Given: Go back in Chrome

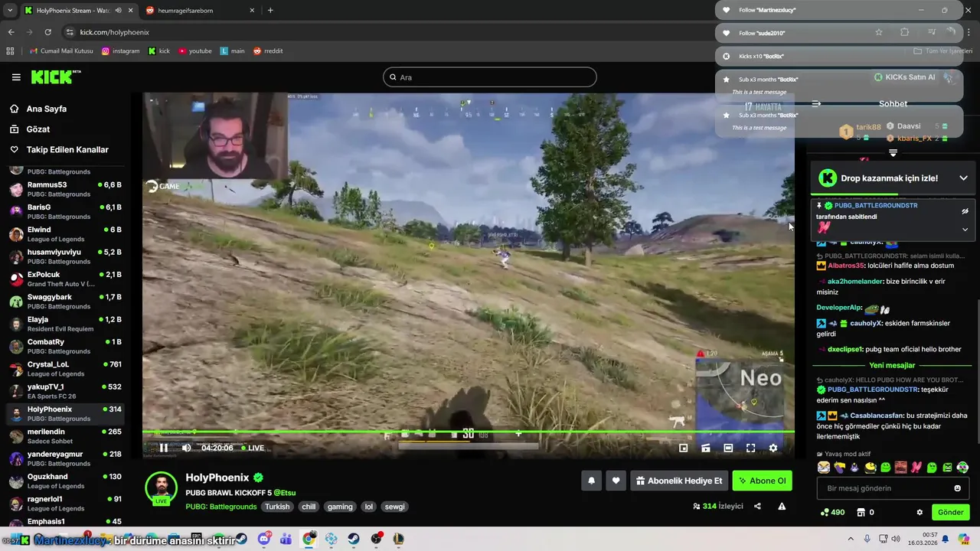Looking at the screenshot, I should (11, 32).
